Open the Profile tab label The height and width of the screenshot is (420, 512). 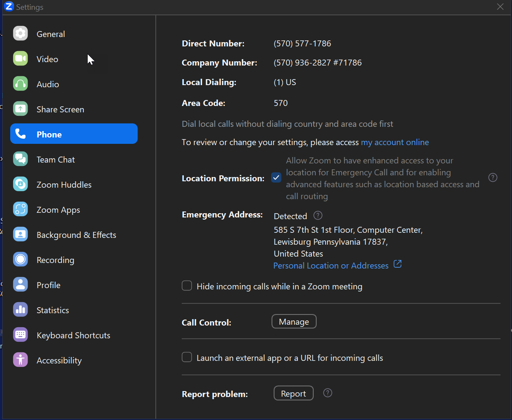point(49,285)
